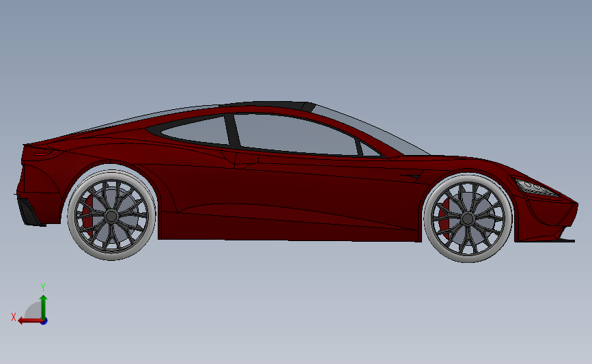Select the black rear diffuser
The image size is (592, 364).
[30, 212]
